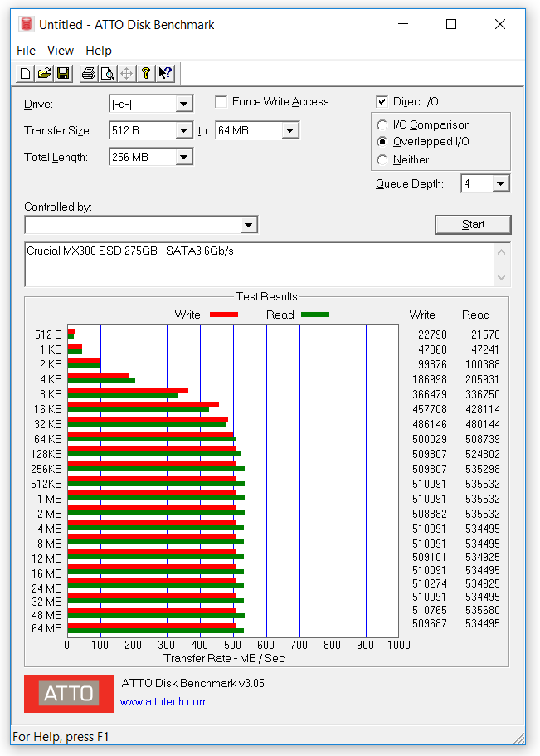The image size is (540, 756).
Task: Click the write value 457708
Action: [430, 409]
